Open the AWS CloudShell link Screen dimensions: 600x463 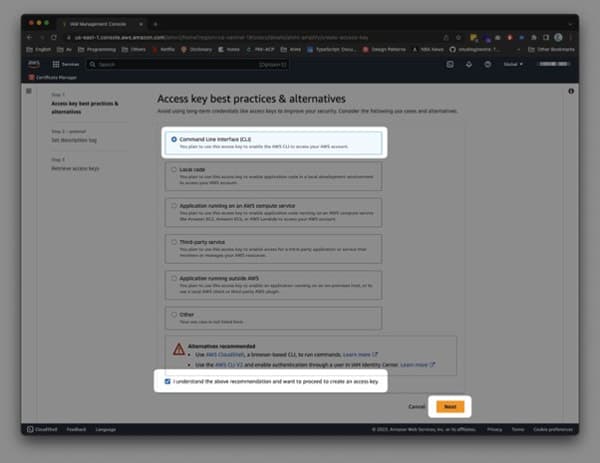(225, 355)
